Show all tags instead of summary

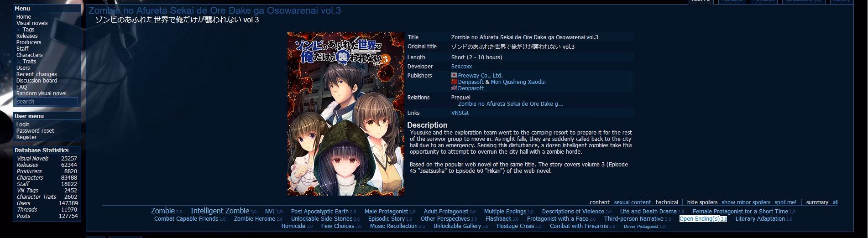tap(835, 202)
